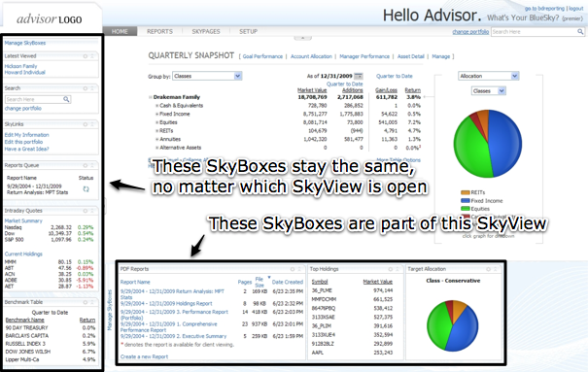The width and height of the screenshot is (588, 372).
Task: Collapse the SkyLinks SkyBox
Action: [92, 124]
